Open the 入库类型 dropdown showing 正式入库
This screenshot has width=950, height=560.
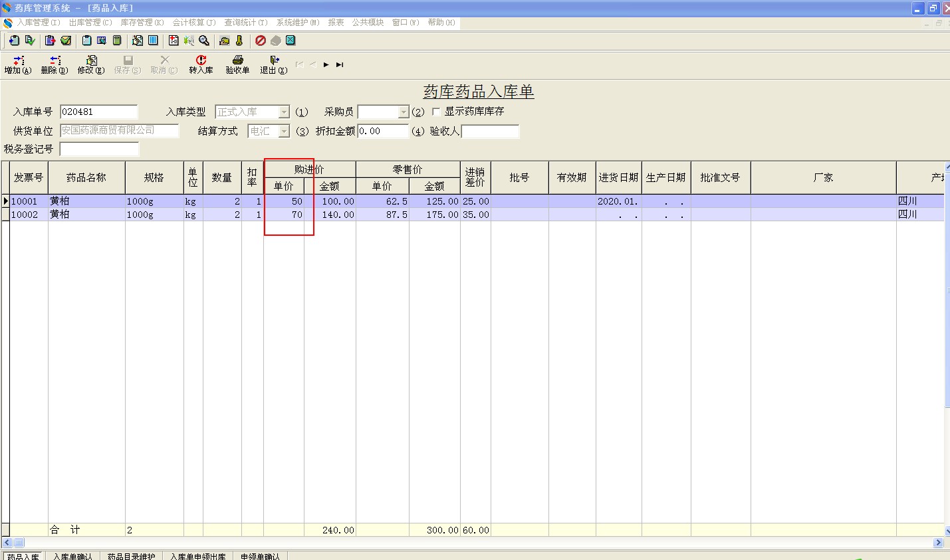284,112
